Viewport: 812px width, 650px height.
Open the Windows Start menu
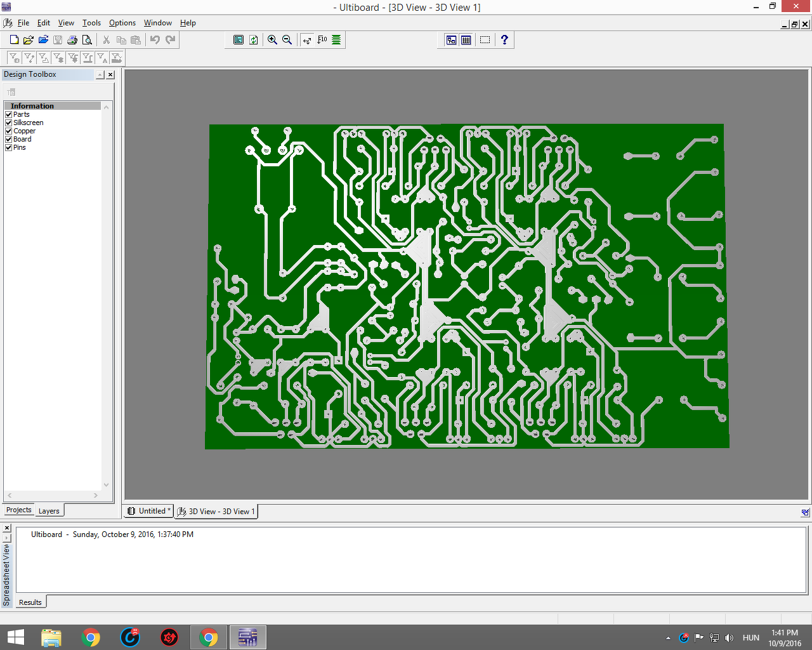[x=15, y=637]
